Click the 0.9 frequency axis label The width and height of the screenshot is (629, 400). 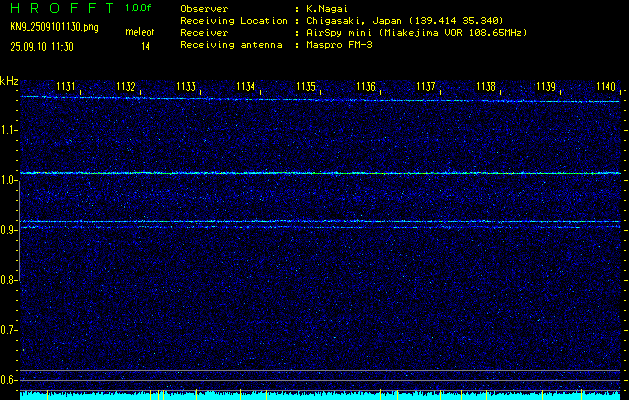(8, 230)
